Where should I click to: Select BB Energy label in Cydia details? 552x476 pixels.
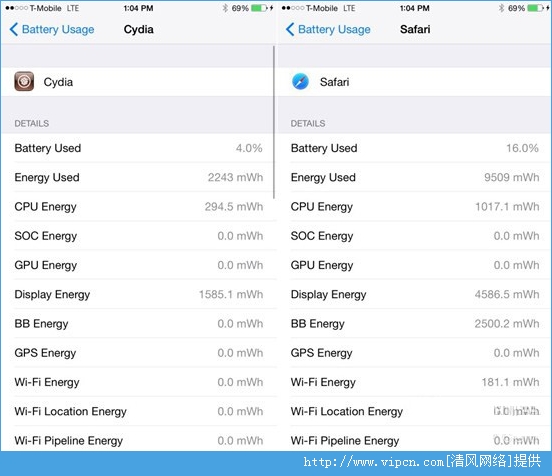(x=42, y=324)
